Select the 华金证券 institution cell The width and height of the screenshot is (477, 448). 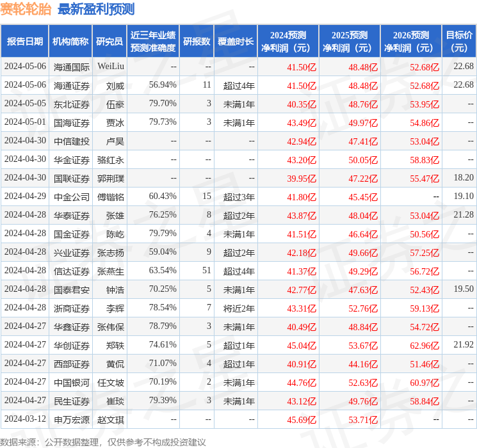click(72, 160)
